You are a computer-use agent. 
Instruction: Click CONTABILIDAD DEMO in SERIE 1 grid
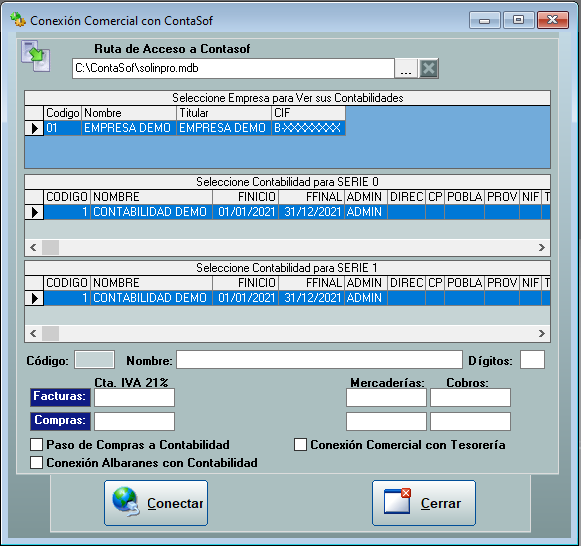point(152,298)
